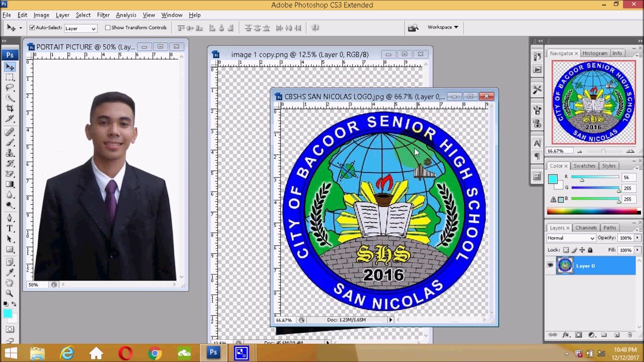Click the foreground swatch in Color panel
This screenshot has width=644, height=362.
click(x=553, y=178)
